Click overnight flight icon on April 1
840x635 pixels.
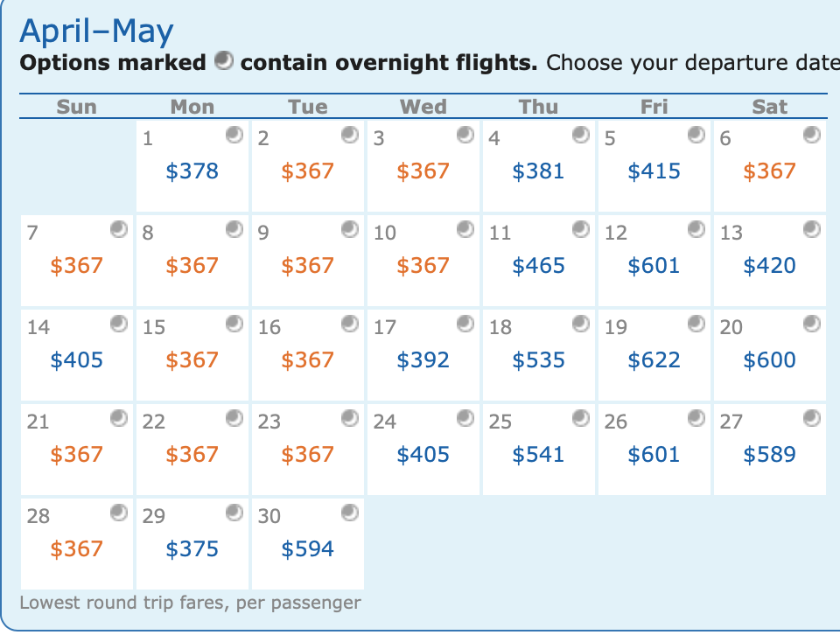(234, 135)
